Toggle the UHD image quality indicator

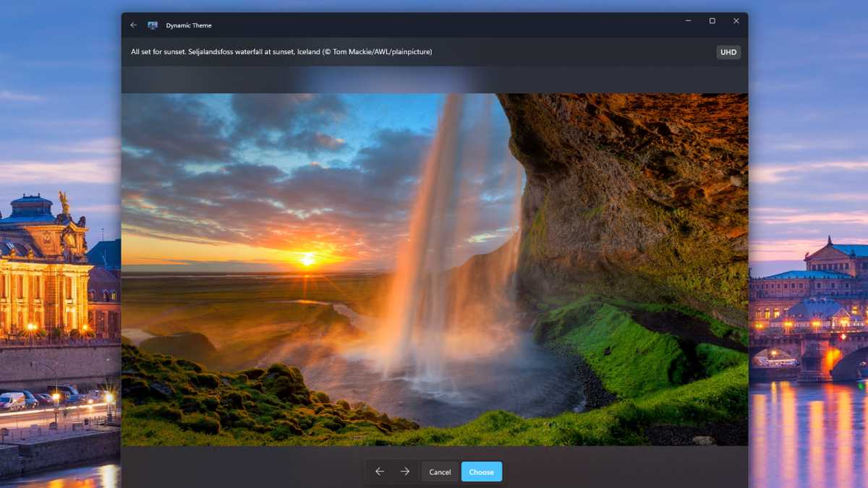[728, 51]
